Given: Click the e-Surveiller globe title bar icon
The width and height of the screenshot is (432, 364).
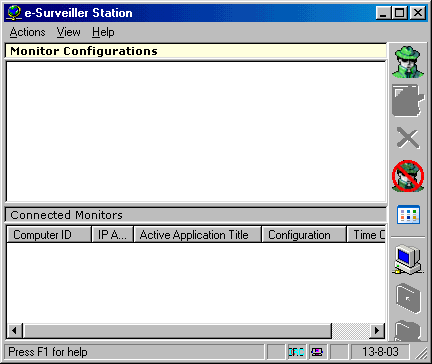Looking at the screenshot, I should [x=14, y=13].
